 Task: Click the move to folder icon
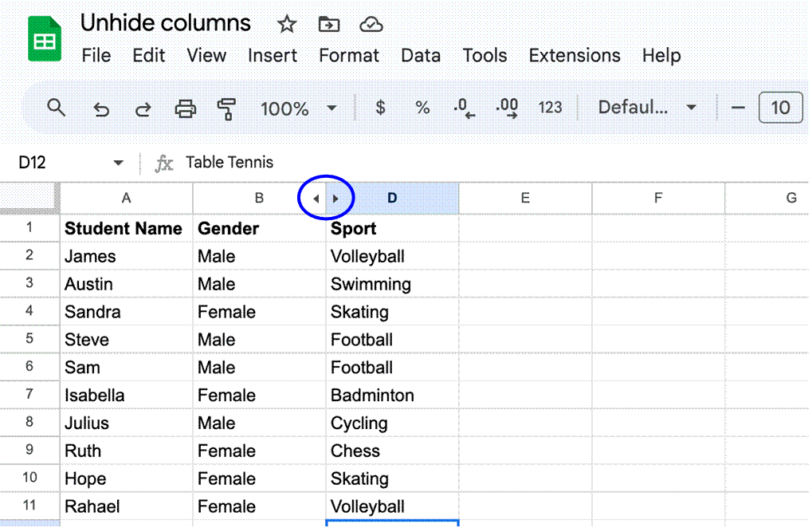pos(328,25)
